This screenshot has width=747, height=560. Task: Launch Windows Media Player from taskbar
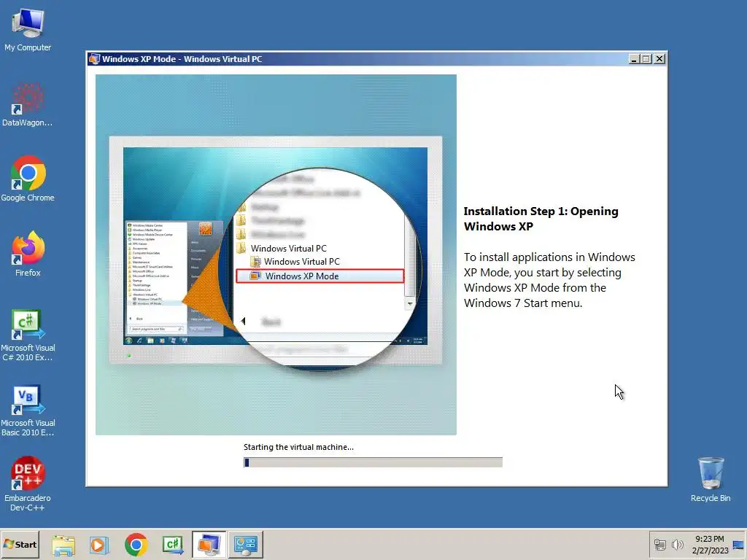(x=99, y=545)
